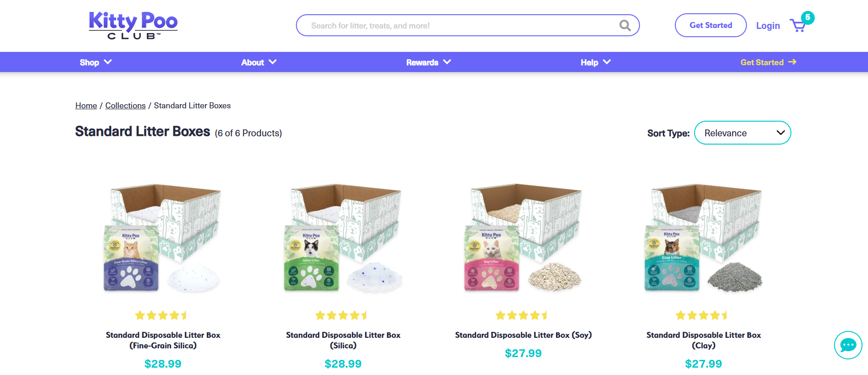Click the yellow Get Started arrow link

[768, 62]
